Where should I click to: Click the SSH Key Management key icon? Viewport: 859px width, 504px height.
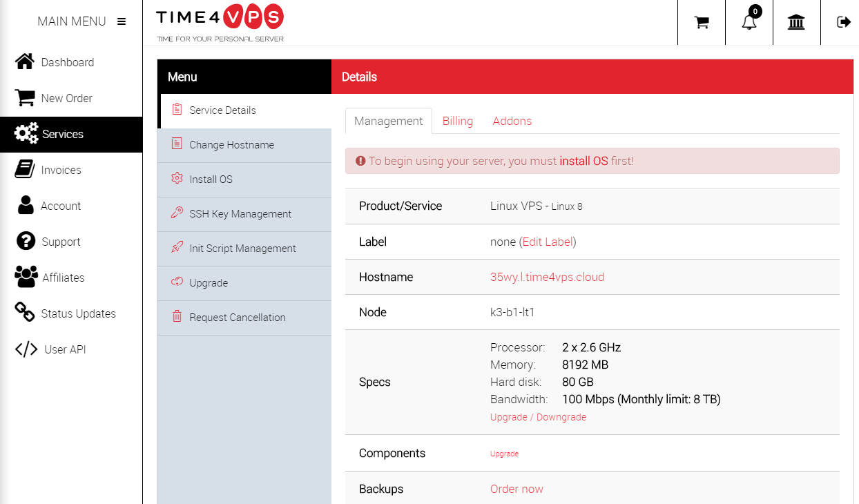[177, 213]
